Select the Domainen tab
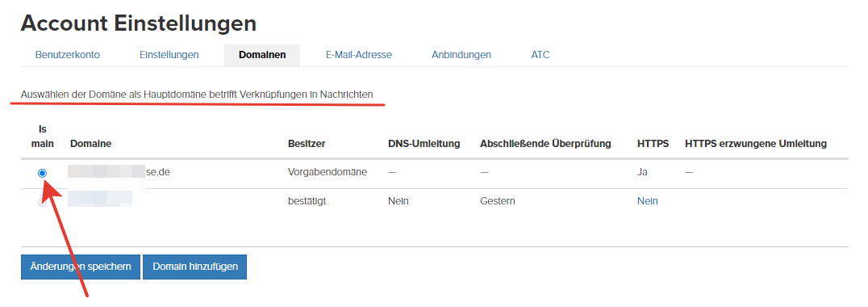868x307 pixels. coord(262,55)
